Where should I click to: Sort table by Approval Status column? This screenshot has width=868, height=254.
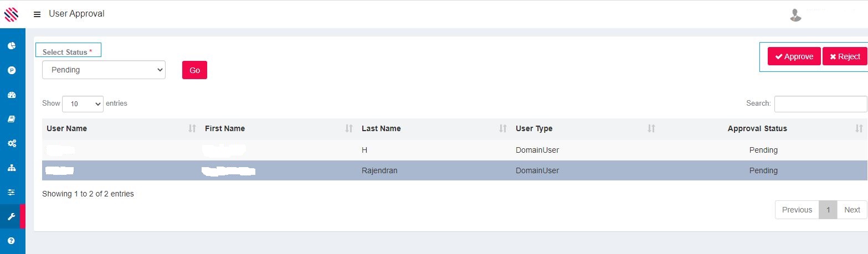point(757,128)
